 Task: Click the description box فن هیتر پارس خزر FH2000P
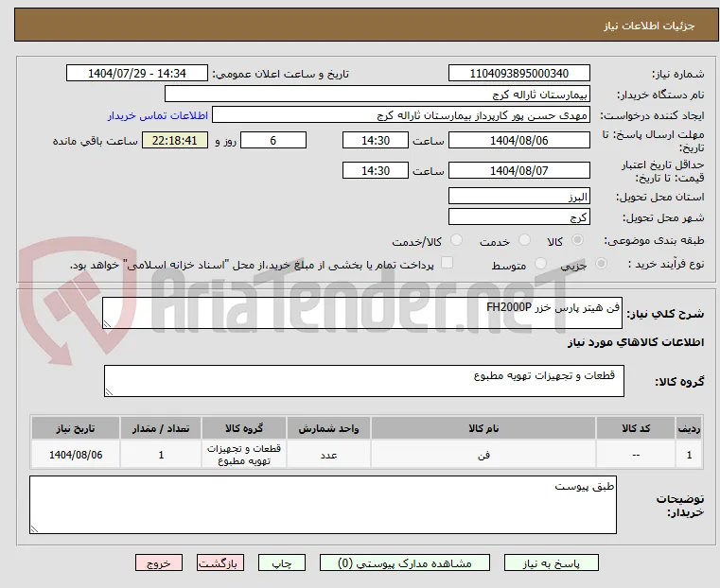pyautogui.click(x=362, y=313)
